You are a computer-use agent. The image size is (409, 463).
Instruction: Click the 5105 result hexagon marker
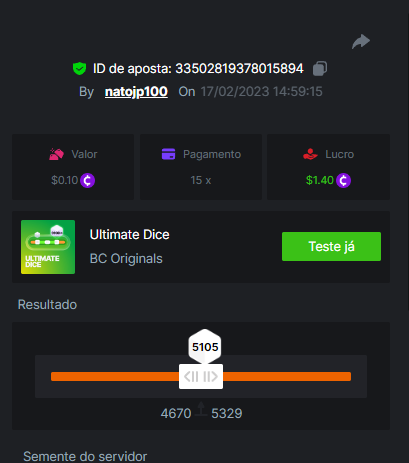205,347
